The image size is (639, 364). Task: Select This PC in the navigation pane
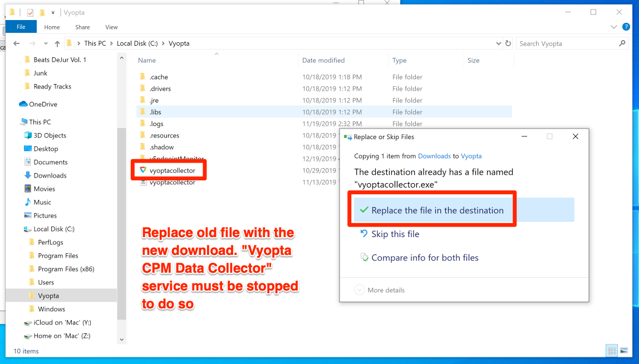[40, 122]
